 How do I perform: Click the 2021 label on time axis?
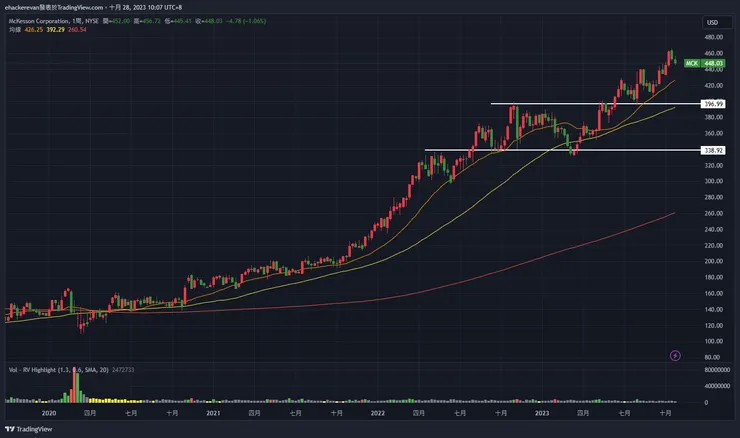pos(213,413)
